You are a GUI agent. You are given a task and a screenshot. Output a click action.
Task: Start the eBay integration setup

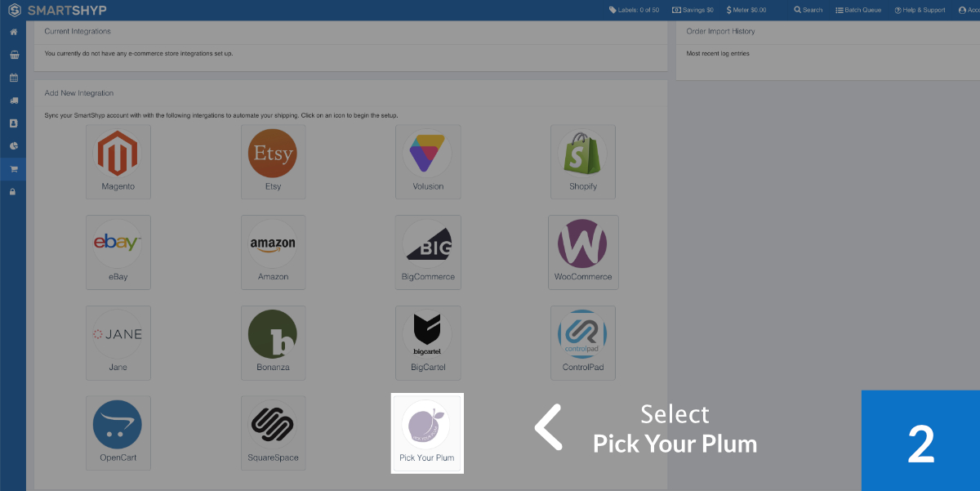118,252
